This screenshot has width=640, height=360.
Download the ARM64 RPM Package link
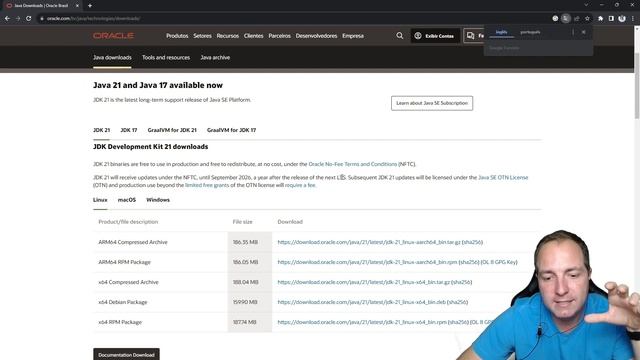point(367,262)
